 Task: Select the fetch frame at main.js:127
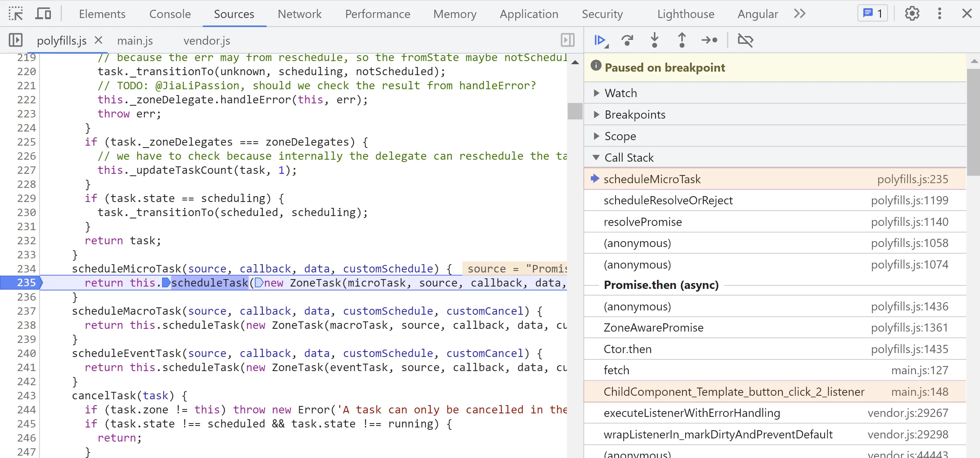[775, 370]
